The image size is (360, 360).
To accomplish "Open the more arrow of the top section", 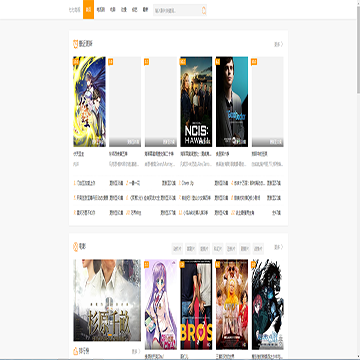I will [x=279, y=44].
